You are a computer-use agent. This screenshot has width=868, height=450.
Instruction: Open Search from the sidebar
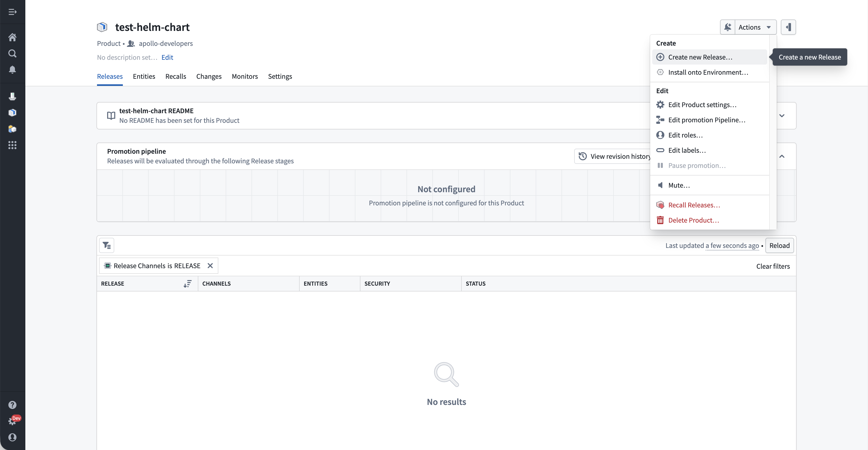(12, 53)
